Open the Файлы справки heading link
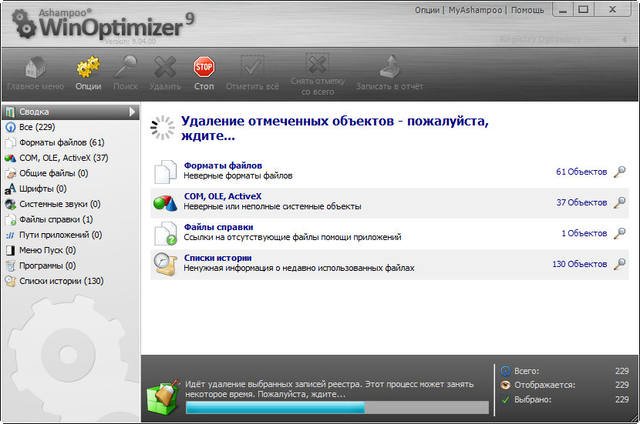The image size is (640, 424). (x=218, y=227)
